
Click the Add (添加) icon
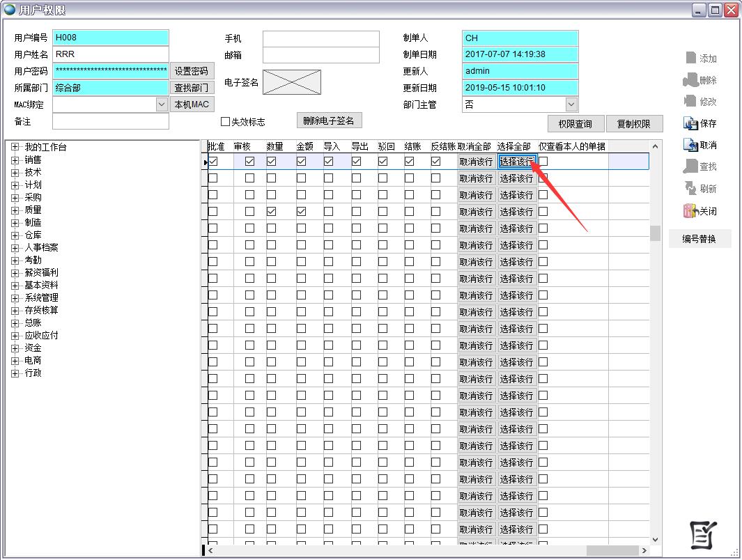[690, 58]
